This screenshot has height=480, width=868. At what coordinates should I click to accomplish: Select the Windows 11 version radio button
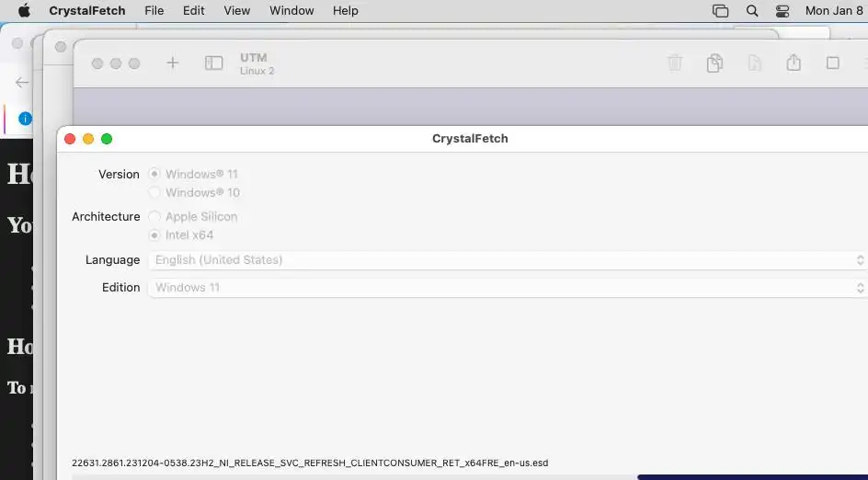point(154,174)
